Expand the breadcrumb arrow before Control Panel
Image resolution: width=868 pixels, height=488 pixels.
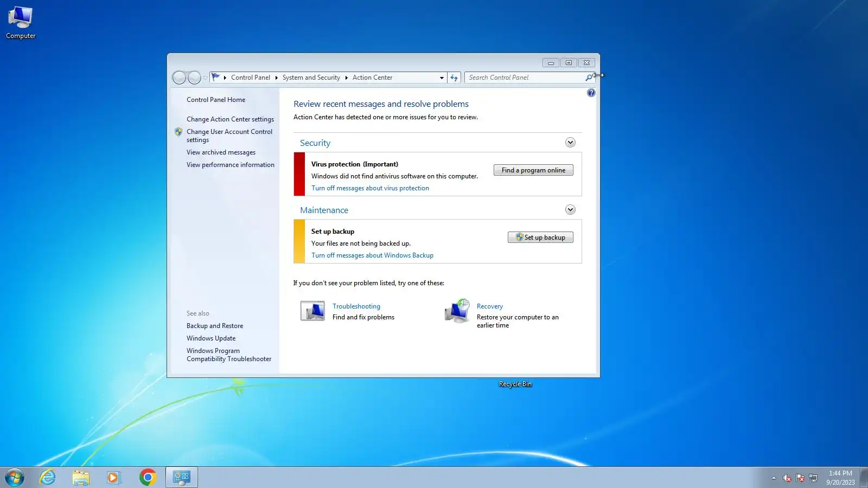pyautogui.click(x=225, y=78)
